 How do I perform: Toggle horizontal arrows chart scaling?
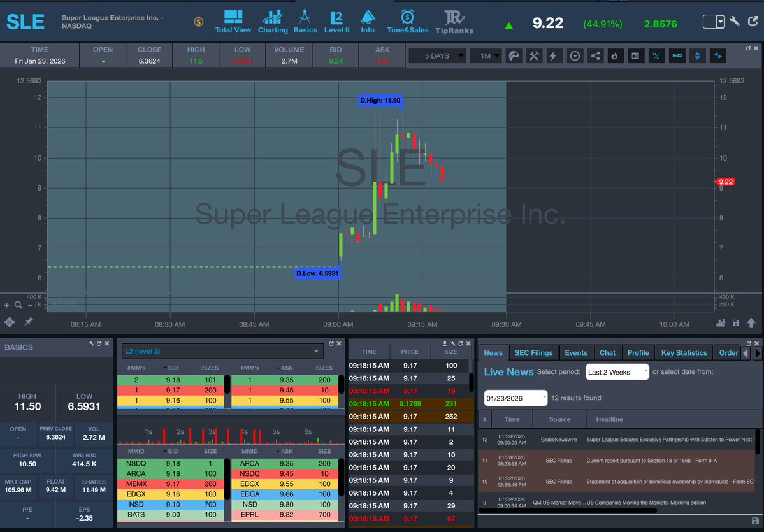717,56
